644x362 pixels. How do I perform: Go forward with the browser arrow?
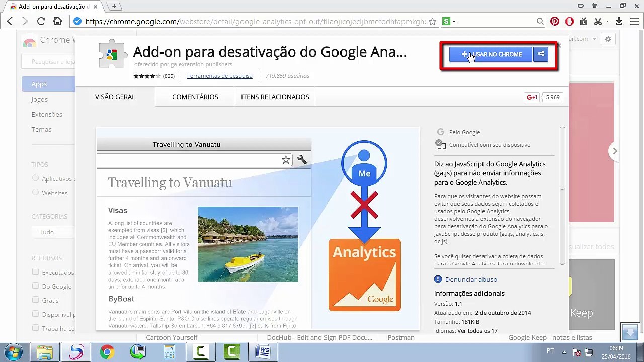(25, 21)
